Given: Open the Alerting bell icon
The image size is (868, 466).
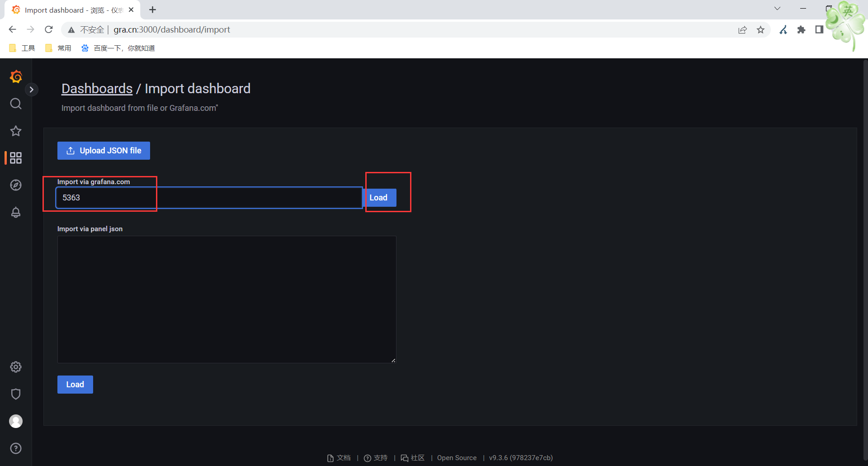Looking at the screenshot, I should 16,212.
